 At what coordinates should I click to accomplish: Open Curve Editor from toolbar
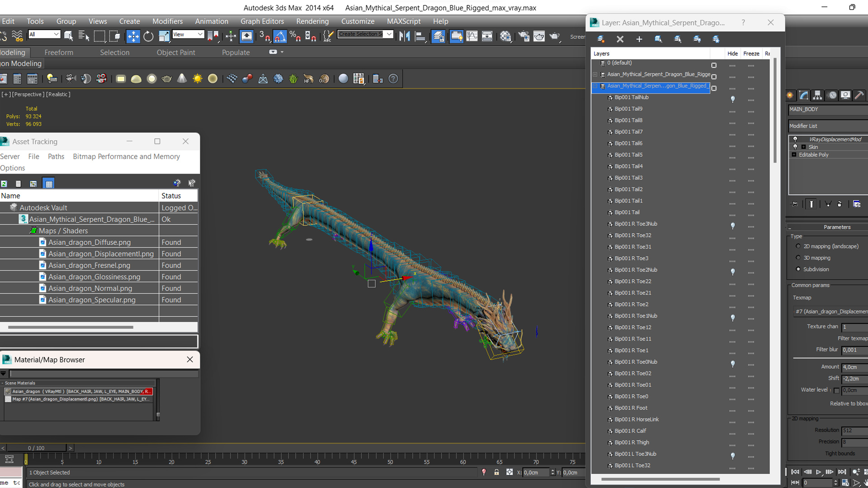tap(472, 36)
